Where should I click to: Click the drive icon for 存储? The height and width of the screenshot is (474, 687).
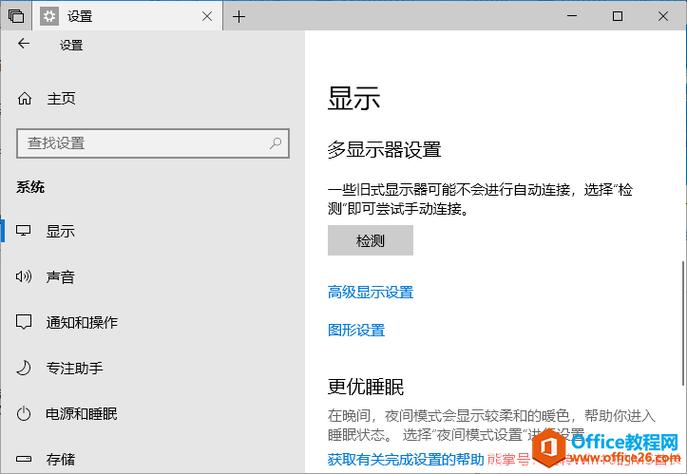[23, 459]
